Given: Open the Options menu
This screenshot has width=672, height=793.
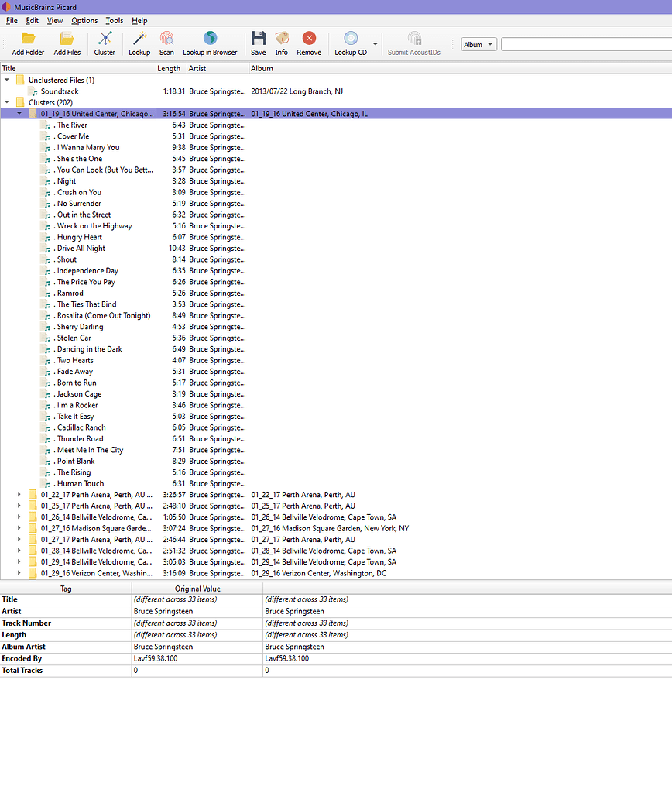Looking at the screenshot, I should coord(84,20).
